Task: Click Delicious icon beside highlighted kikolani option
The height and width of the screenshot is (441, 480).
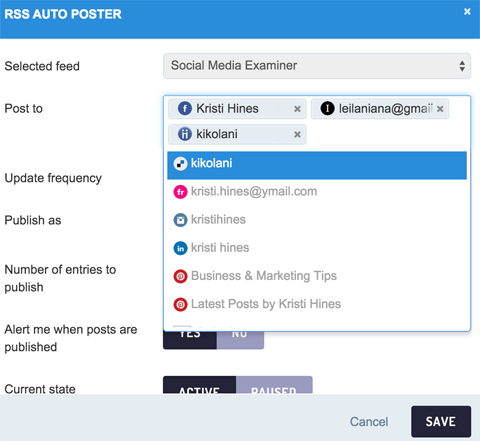Action: [x=180, y=164]
